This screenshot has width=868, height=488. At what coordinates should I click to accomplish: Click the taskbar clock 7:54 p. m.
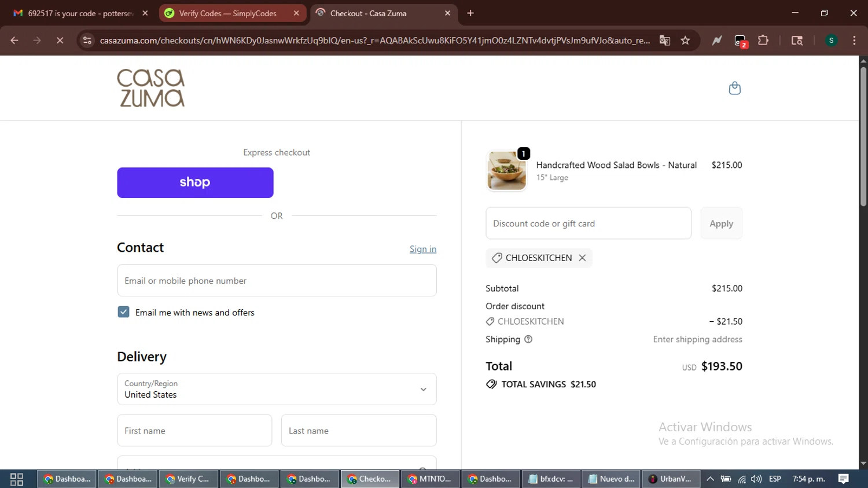(808, 479)
